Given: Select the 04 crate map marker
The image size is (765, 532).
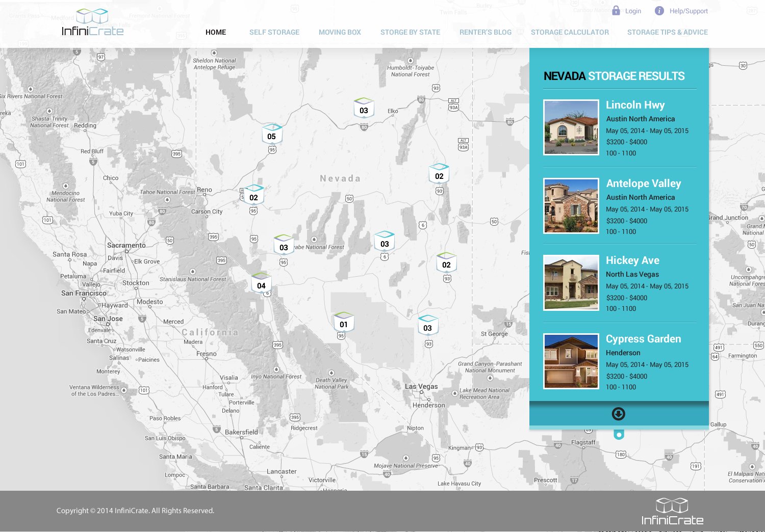Looking at the screenshot, I should pos(261,284).
